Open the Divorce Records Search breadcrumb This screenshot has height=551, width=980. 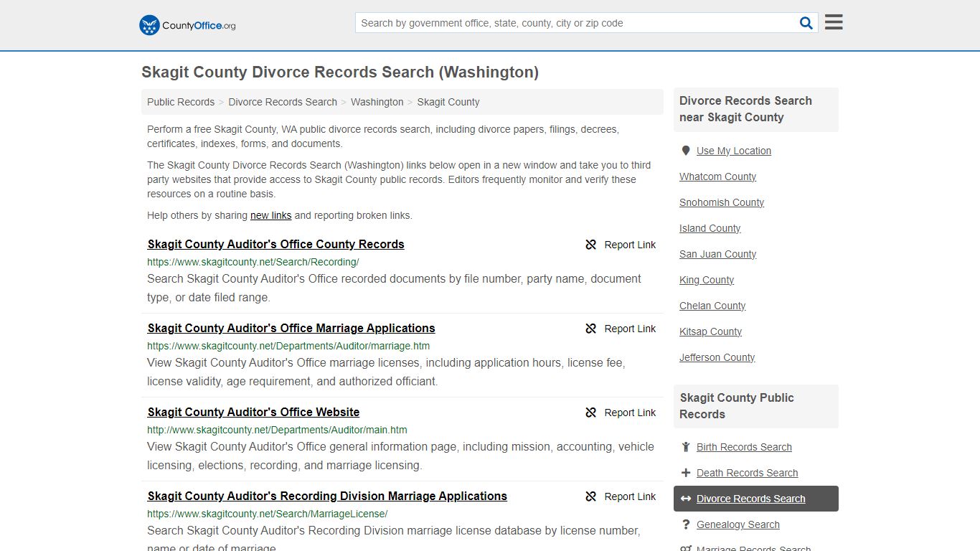click(x=283, y=102)
